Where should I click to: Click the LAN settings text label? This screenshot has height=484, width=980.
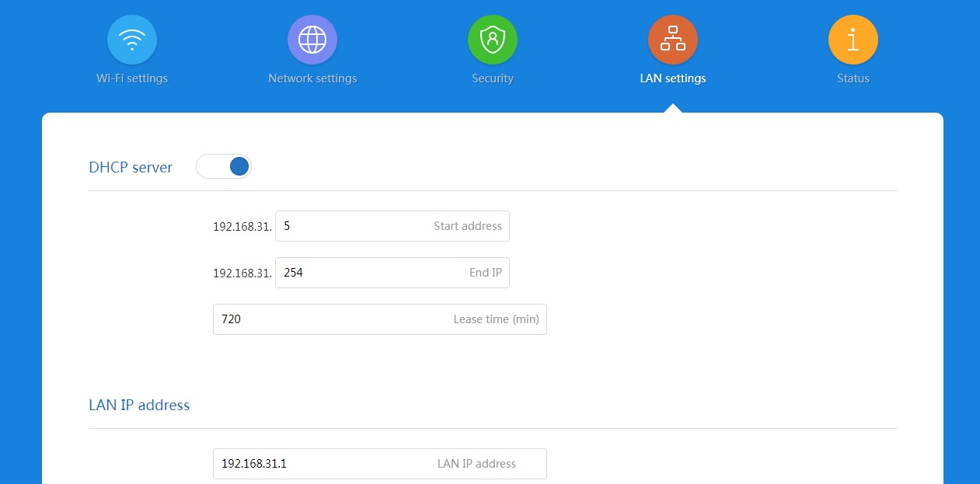[673, 78]
